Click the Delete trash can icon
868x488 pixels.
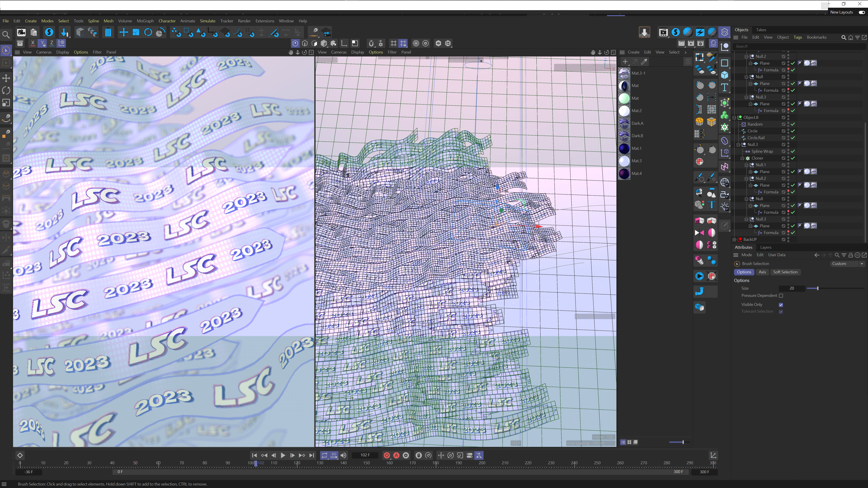click(x=108, y=32)
